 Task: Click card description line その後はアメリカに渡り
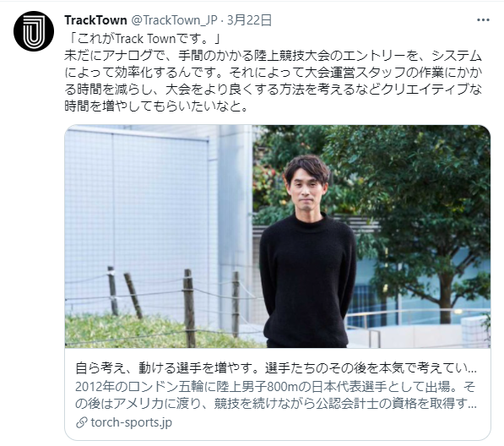[x=276, y=404]
